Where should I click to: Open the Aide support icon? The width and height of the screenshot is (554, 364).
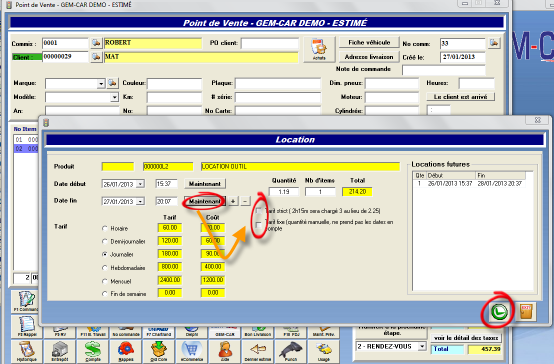pos(225,351)
